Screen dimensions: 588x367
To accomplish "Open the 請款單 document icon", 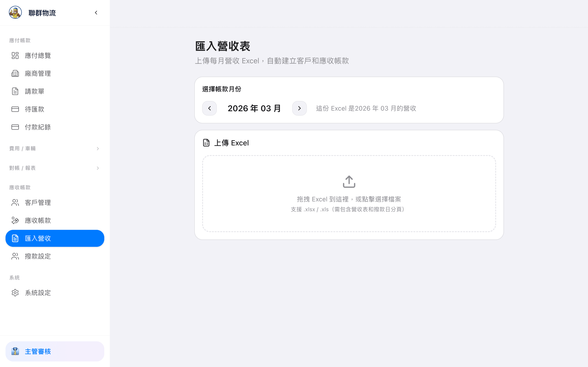I will [x=15, y=91].
